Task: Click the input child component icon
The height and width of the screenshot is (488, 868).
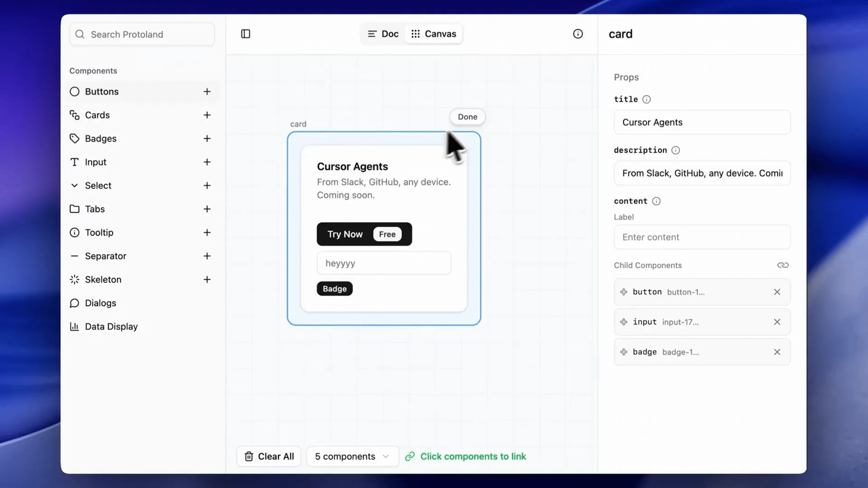Action: pos(624,322)
